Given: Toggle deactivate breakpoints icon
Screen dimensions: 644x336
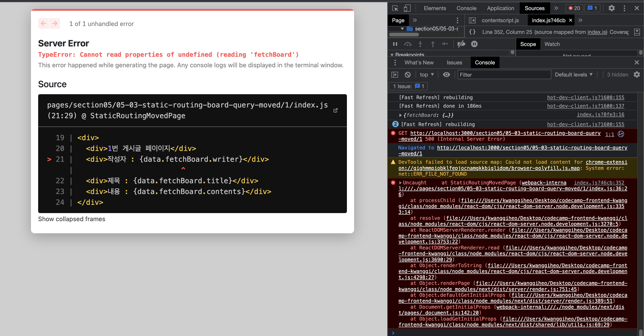Looking at the screenshot, I should [461, 44].
